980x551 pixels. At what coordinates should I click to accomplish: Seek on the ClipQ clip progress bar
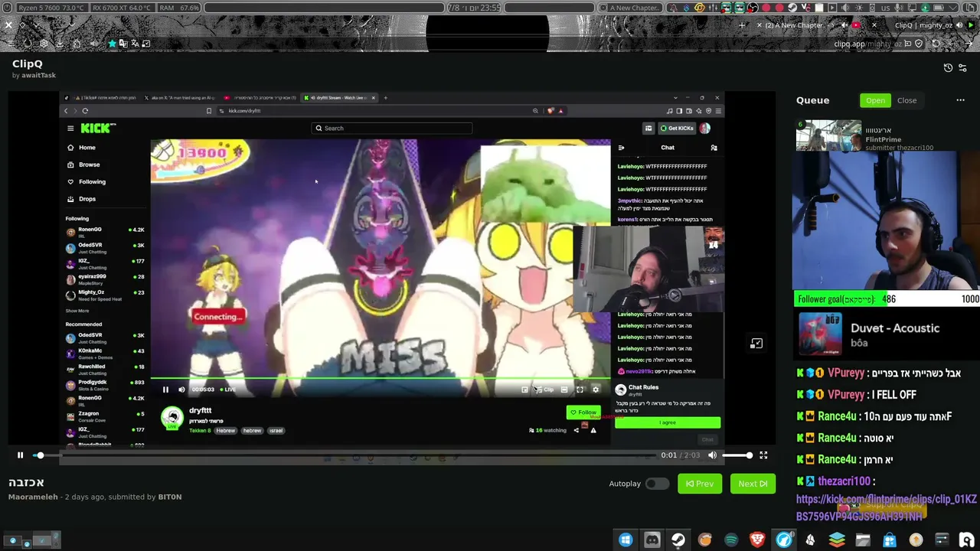(x=347, y=455)
